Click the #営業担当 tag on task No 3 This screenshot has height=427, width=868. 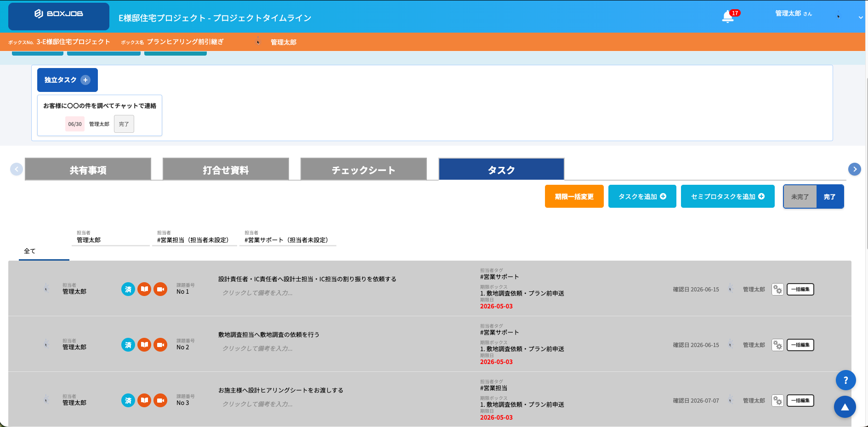tap(494, 388)
